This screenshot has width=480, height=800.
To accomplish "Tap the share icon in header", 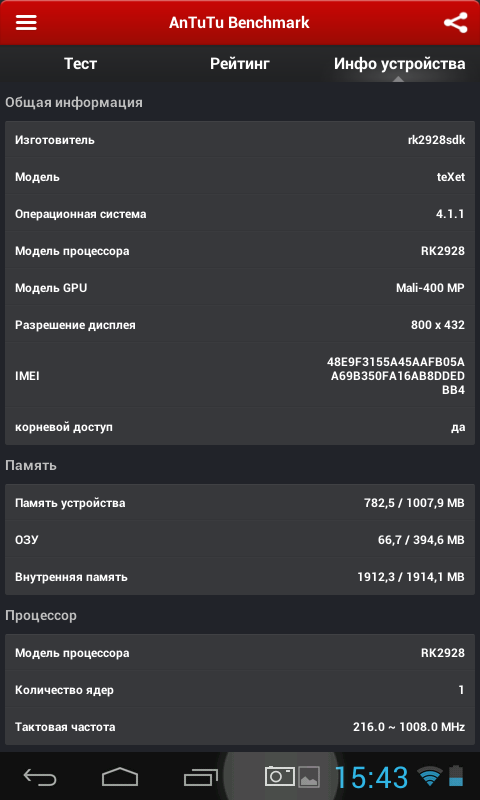I will (x=455, y=22).
